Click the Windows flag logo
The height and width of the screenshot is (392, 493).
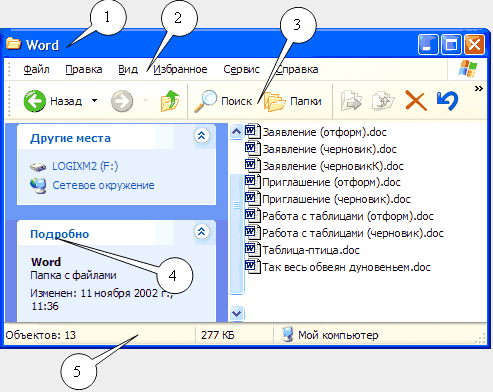[x=468, y=69]
